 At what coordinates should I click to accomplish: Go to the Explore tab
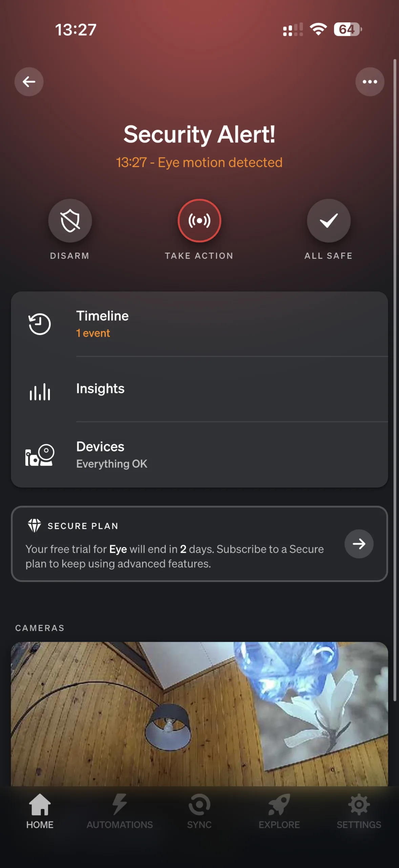[279, 811]
